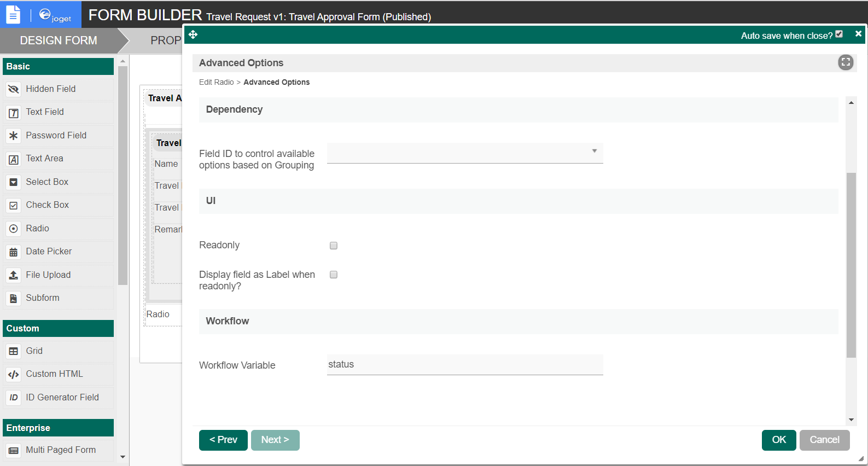Click the Basic palette section header
The height and width of the screenshot is (466, 868).
click(x=58, y=66)
